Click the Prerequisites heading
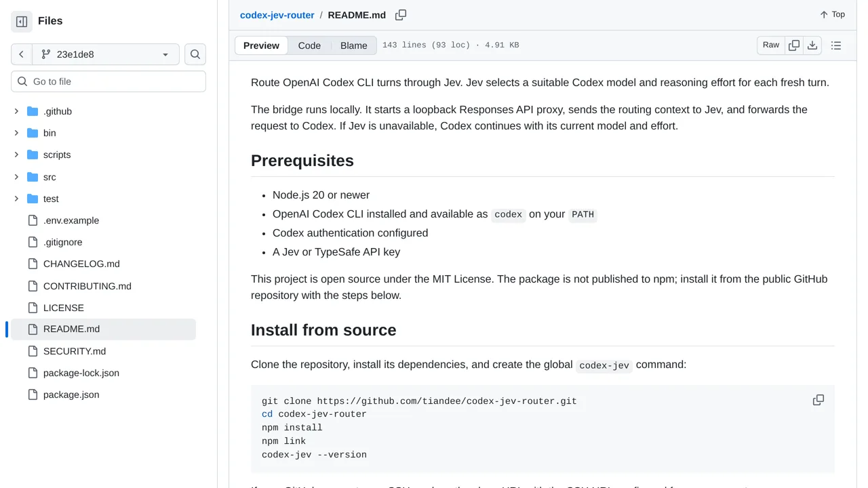Image resolution: width=868 pixels, height=488 pixels. coord(302,161)
